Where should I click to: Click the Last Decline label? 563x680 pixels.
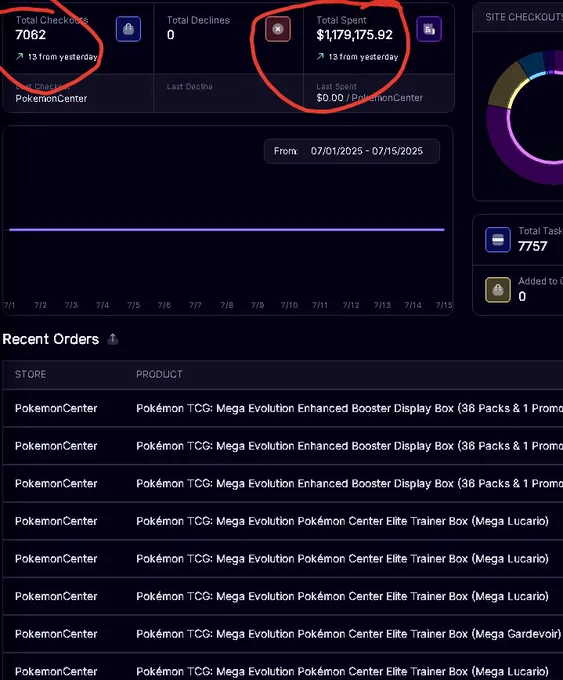point(190,87)
